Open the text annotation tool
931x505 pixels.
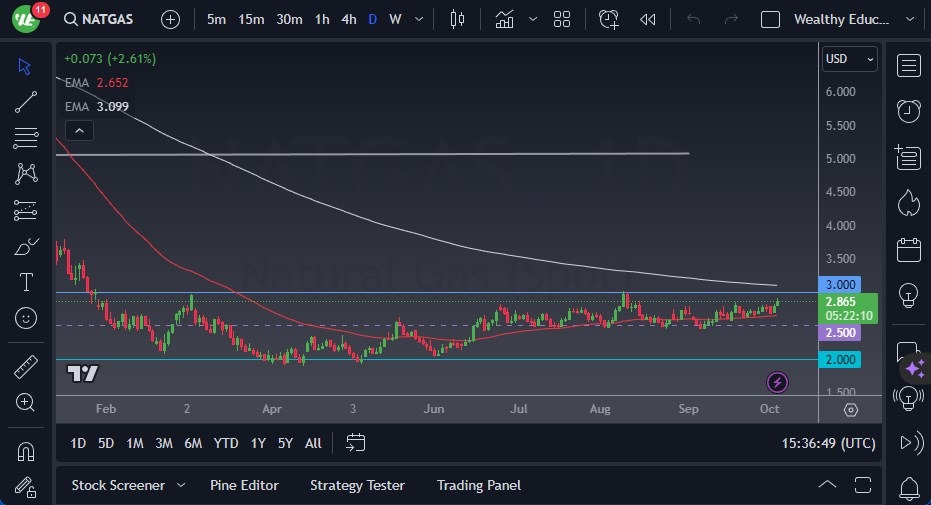coord(26,282)
